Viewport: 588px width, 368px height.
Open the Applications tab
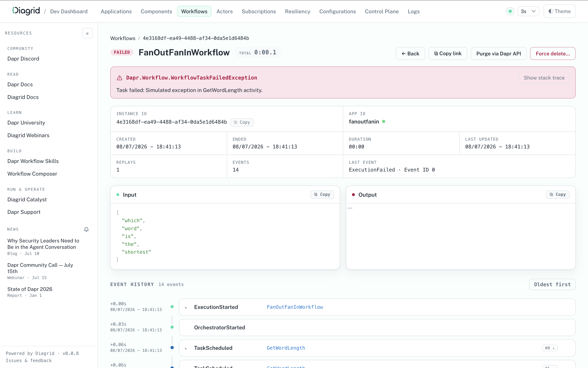[116, 11]
